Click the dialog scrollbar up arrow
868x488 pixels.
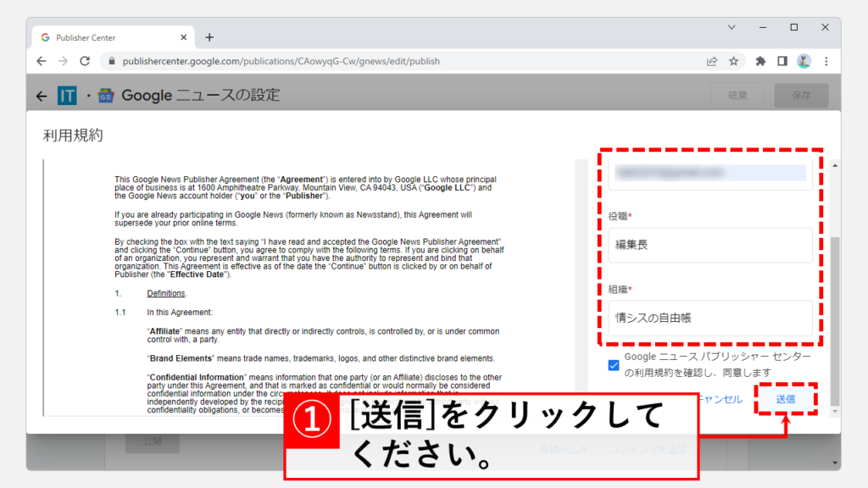[x=835, y=165]
